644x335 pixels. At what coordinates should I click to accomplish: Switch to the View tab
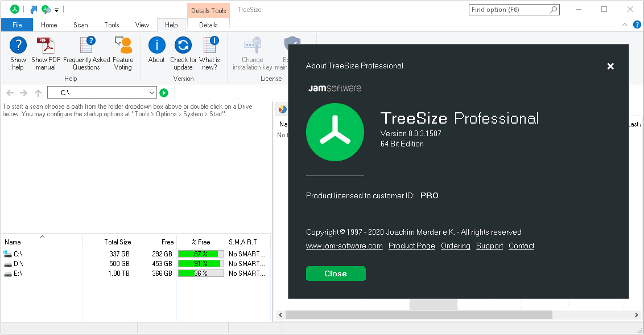pos(142,24)
